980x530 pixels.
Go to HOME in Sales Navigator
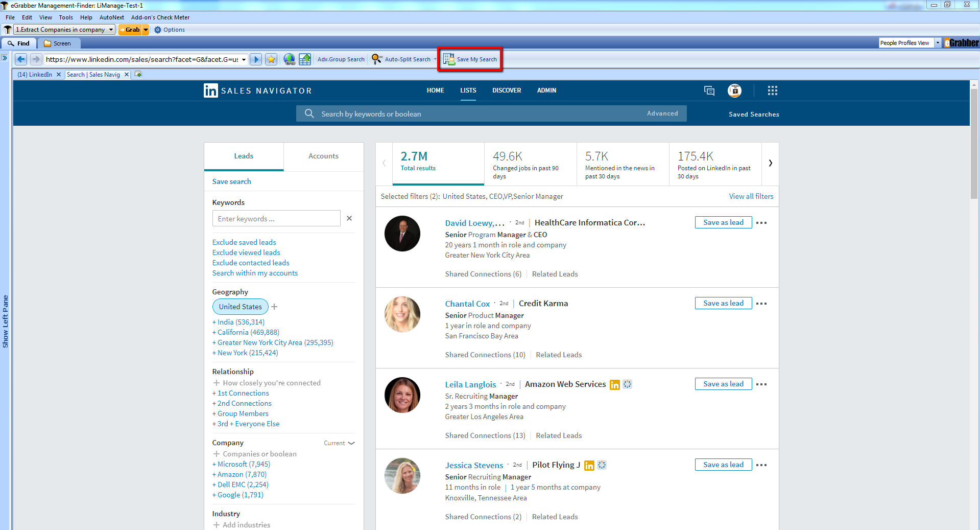(436, 90)
